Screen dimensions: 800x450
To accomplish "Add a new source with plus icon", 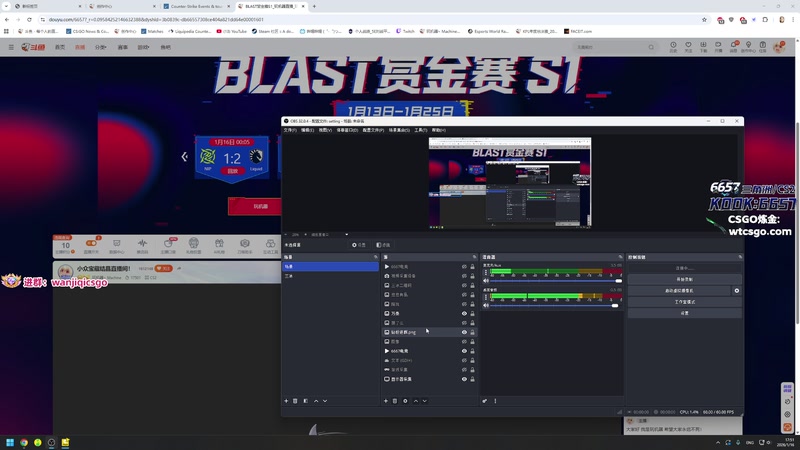I will pos(386,401).
